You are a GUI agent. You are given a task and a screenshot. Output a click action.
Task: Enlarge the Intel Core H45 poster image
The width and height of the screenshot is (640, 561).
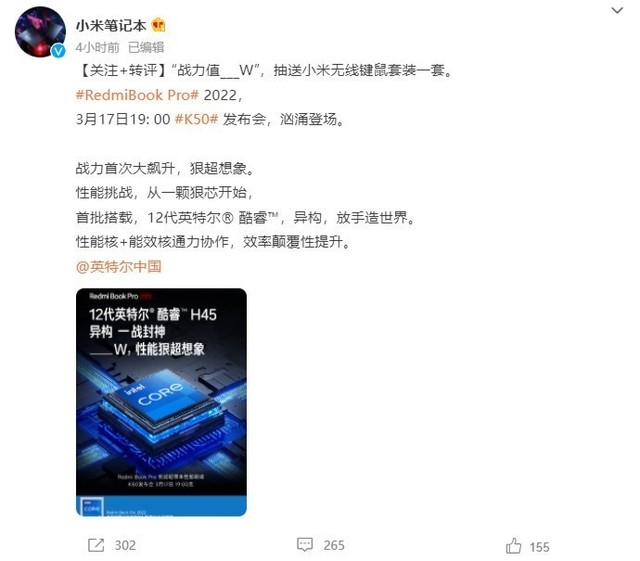[x=161, y=402]
